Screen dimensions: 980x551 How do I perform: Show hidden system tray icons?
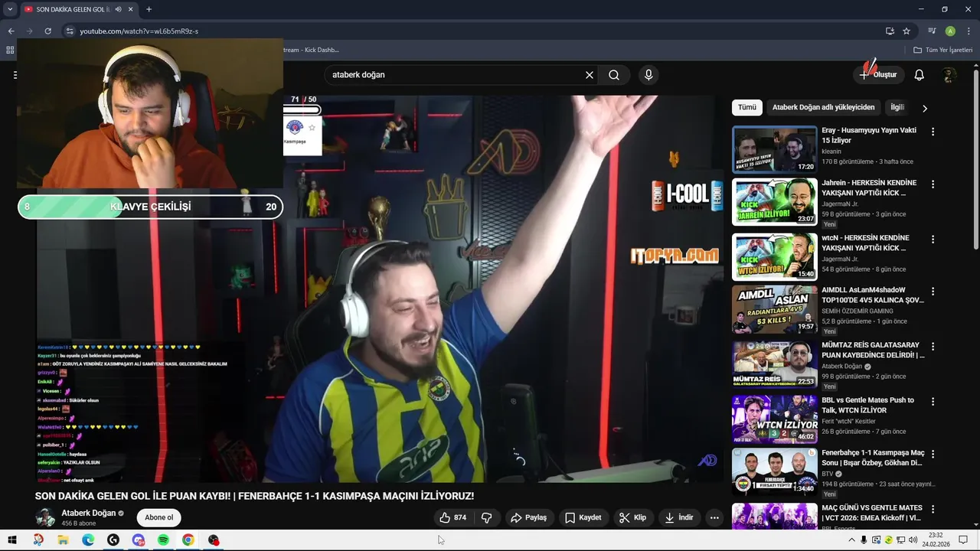coord(851,540)
